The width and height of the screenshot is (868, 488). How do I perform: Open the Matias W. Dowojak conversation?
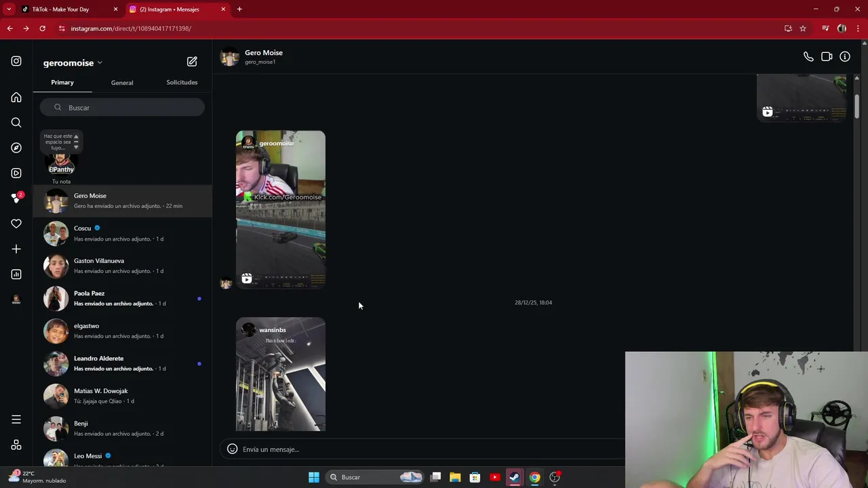click(122, 396)
